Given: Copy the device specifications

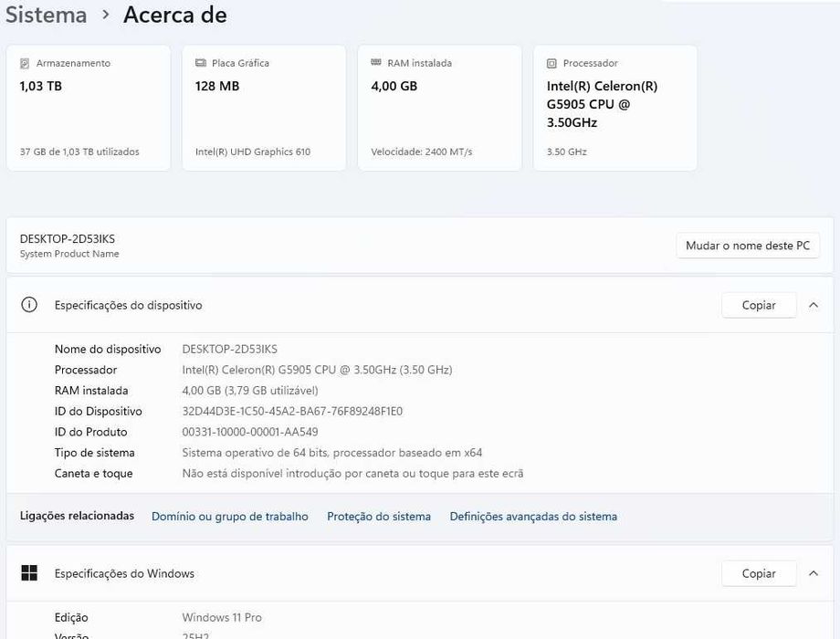Looking at the screenshot, I should coord(759,305).
